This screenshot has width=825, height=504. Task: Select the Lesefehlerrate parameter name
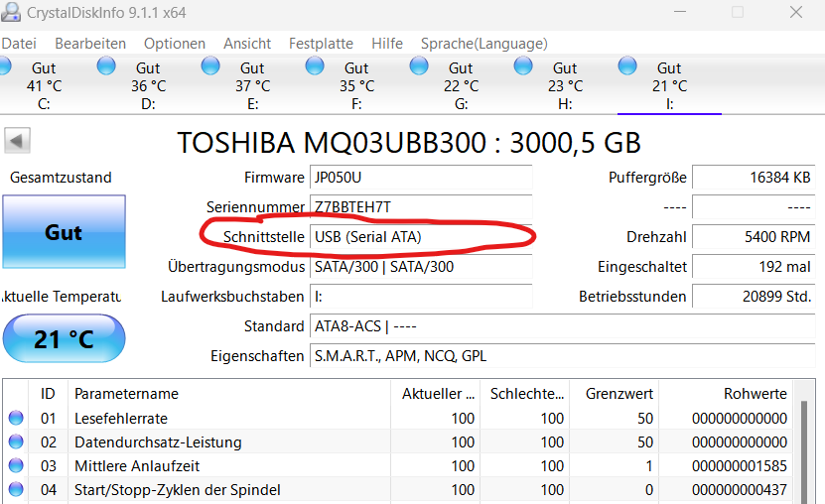121,419
